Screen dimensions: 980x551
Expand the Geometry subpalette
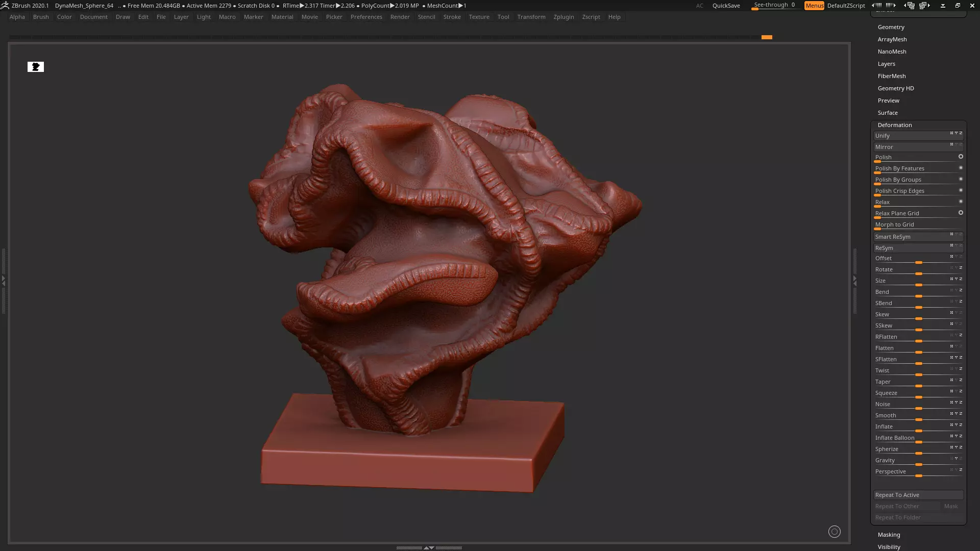pyautogui.click(x=891, y=27)
